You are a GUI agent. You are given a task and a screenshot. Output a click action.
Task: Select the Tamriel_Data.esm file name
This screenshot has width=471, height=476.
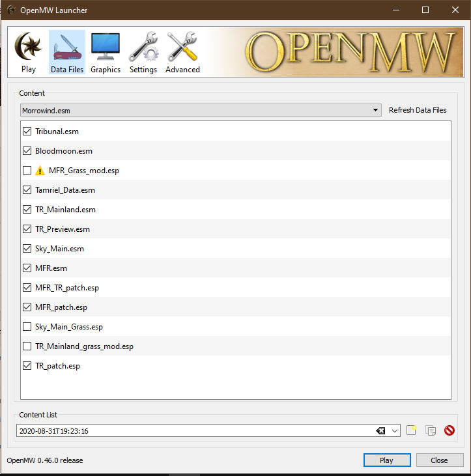(65, 190)
